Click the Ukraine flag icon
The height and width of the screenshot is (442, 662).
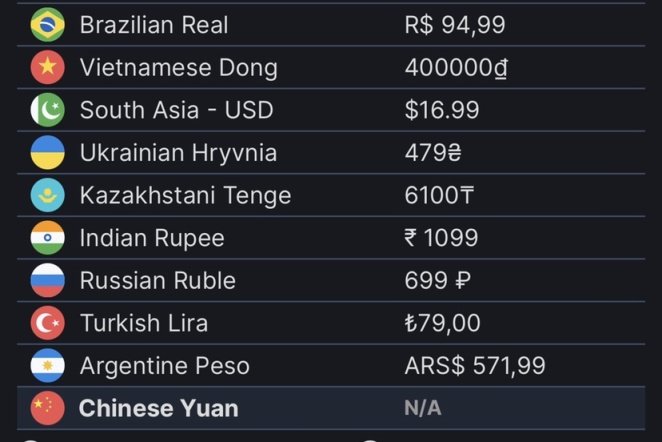(x=48, y=152)
